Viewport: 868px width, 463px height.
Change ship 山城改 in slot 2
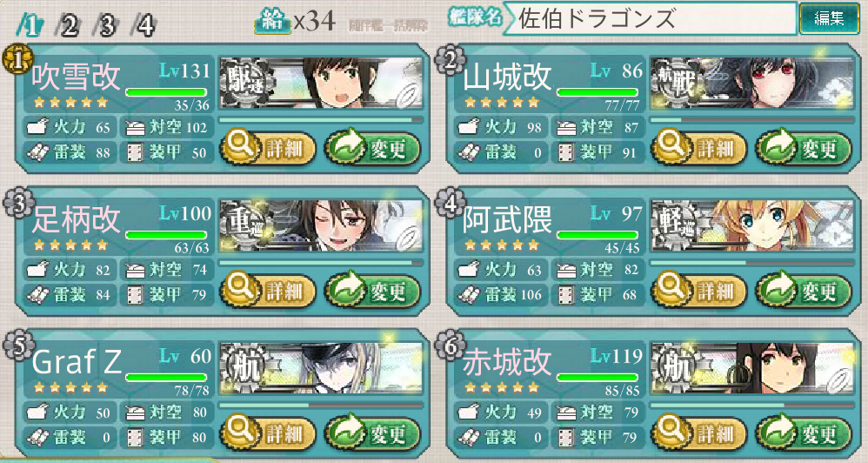804,149
